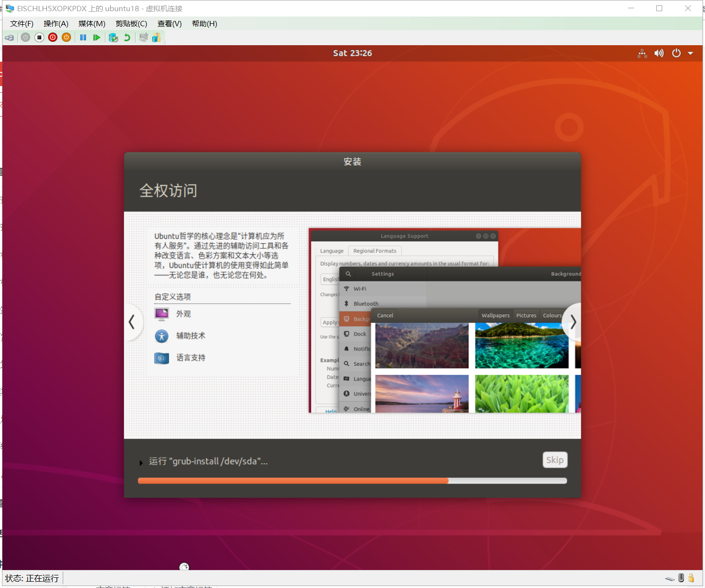Click the keyboard icon in the status bar

pyautogui.click(x=670, y=579)
